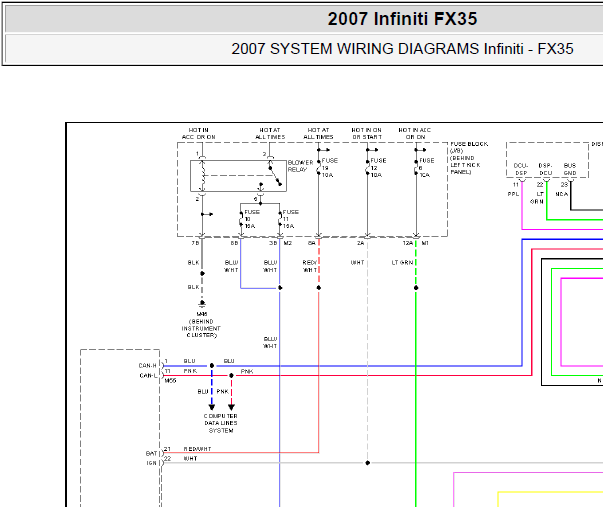Select the "FUSE BLOCK (J/B)" description text
603x507 pixels.
[469, 158]
